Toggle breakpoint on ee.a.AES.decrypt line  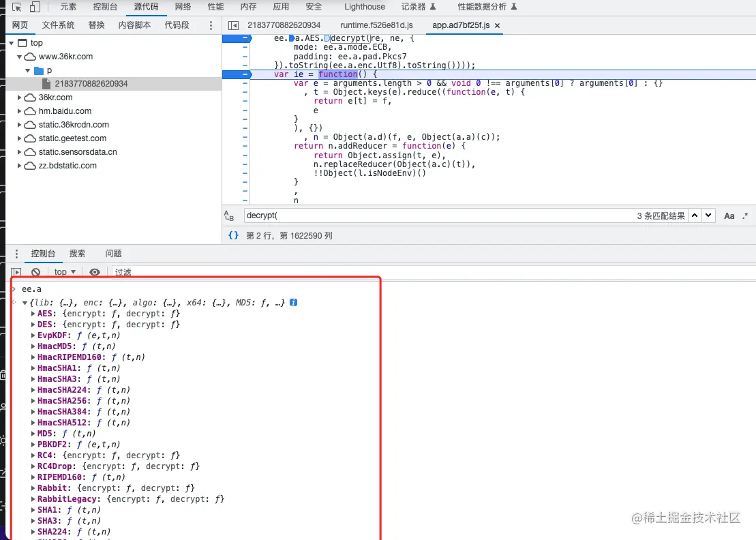click(237, 38)
